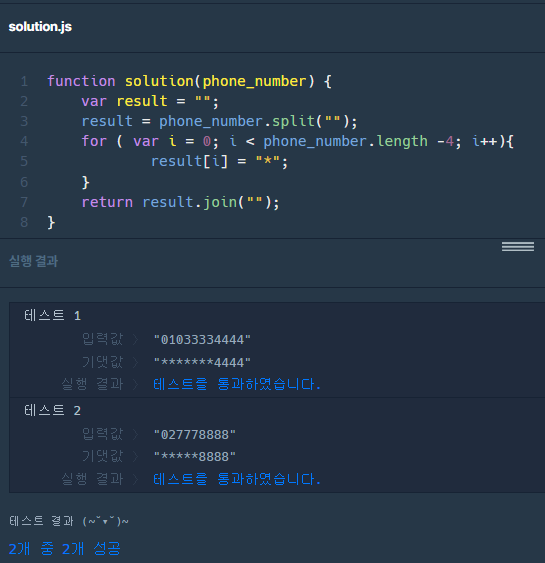The height and width of the screenshot is (563, 545).
Task: Click the 실행 결과 panel header
Action: coord(33,261)
